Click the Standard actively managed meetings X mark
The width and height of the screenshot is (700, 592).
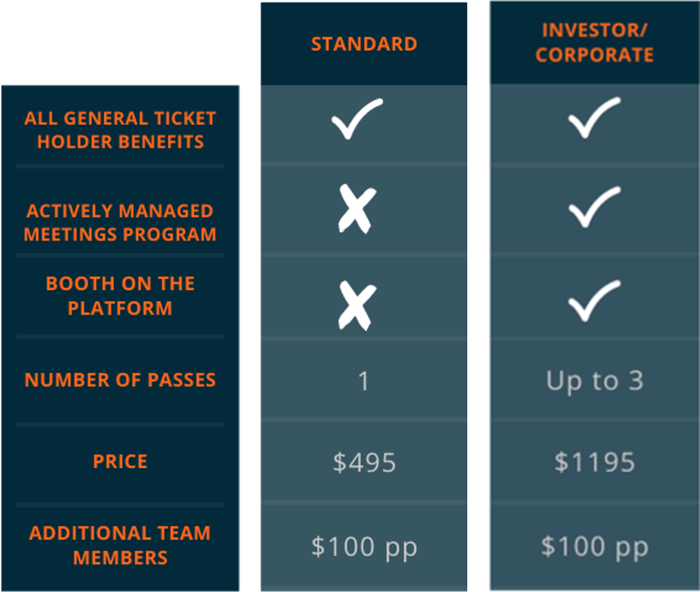point(357,209)
